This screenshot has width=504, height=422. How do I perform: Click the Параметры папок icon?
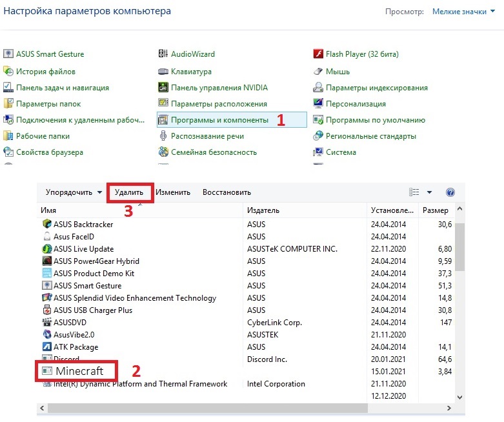8,103
